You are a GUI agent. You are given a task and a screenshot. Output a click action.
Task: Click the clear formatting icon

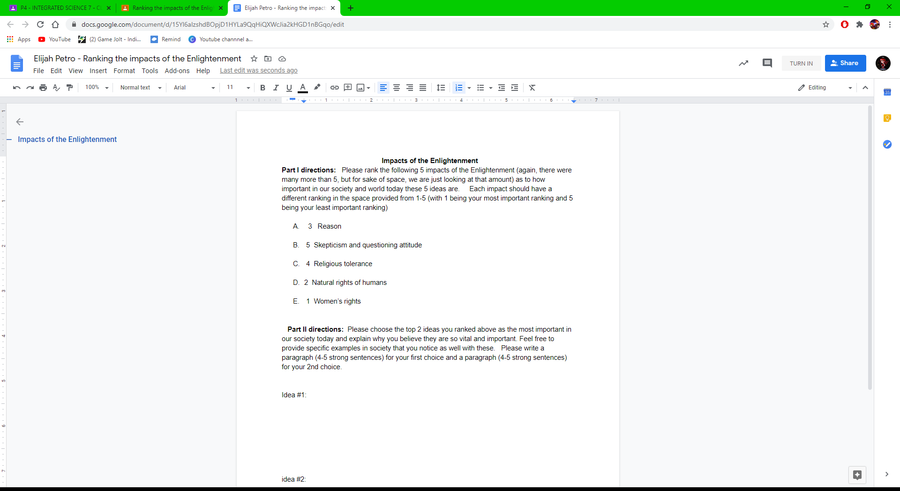pyautogui.click(x=532, y=88)
